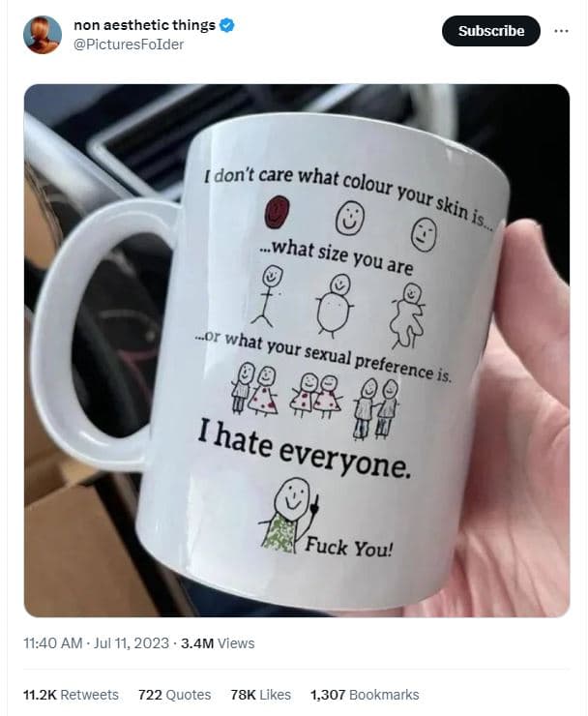The width and height of the screenshot is (588, 716).
Task: Open the three-dot more options menu
Action: click(561, 31)
